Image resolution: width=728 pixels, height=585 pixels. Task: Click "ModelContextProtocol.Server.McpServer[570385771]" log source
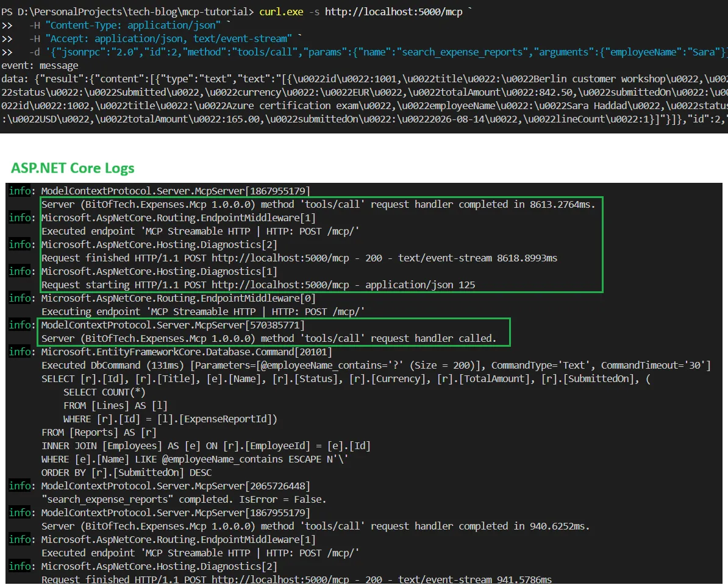pyautogui.click(x=173, y=325)
